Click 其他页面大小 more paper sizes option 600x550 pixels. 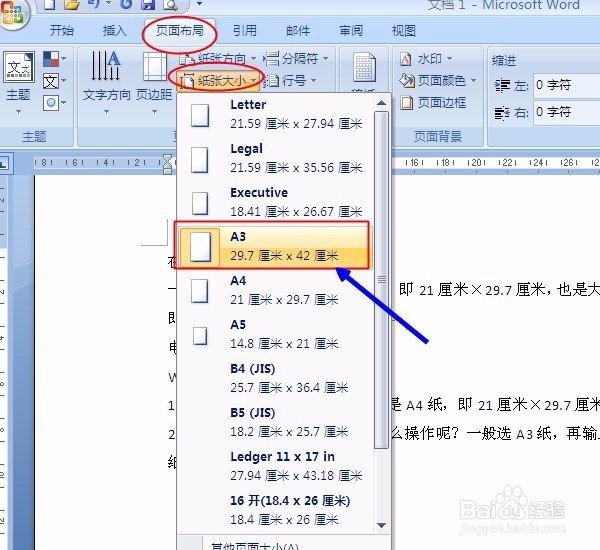pyautogui.click(x=283, y=543)
